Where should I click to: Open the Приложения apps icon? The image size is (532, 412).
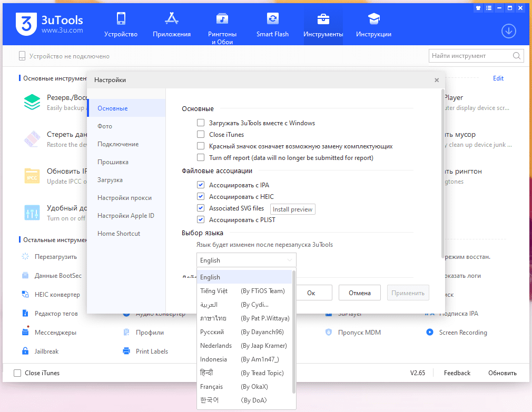pos(172,18)
